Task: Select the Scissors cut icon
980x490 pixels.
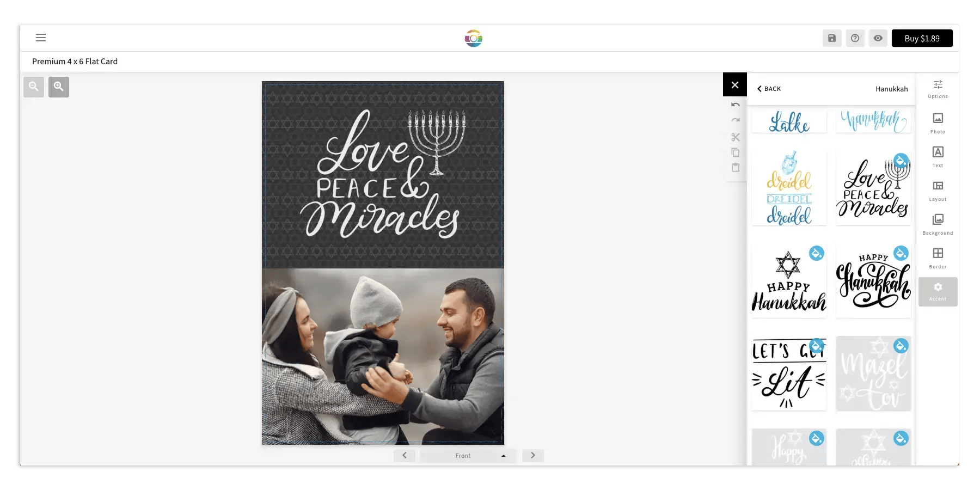Action: 735,137
